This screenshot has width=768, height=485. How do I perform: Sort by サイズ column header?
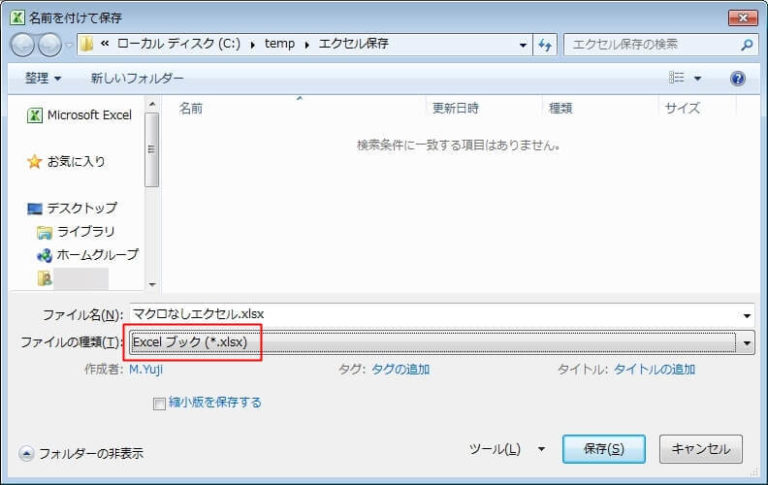click(682, 108)
